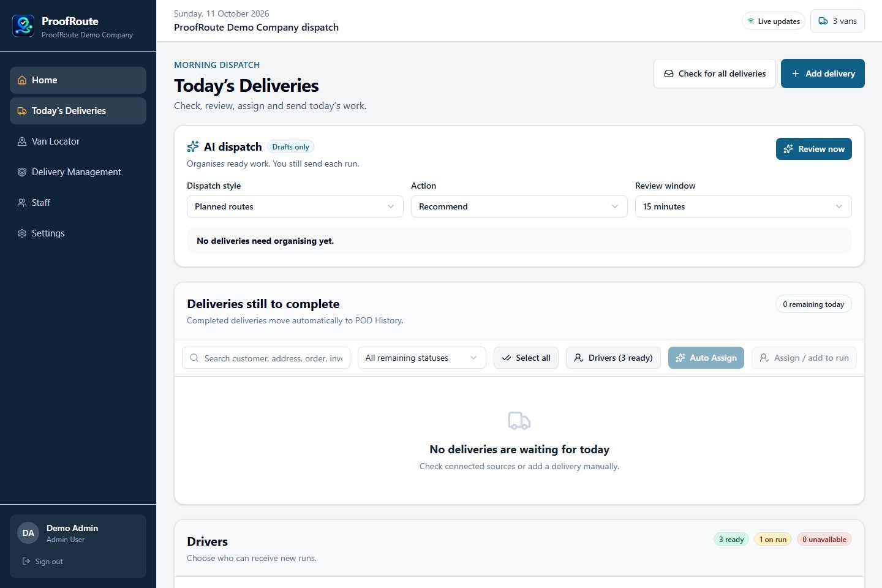The width and height of the screenshot is (882, 588).
Task: Click Drivers (3 ready) button
Action: point(613,358)
